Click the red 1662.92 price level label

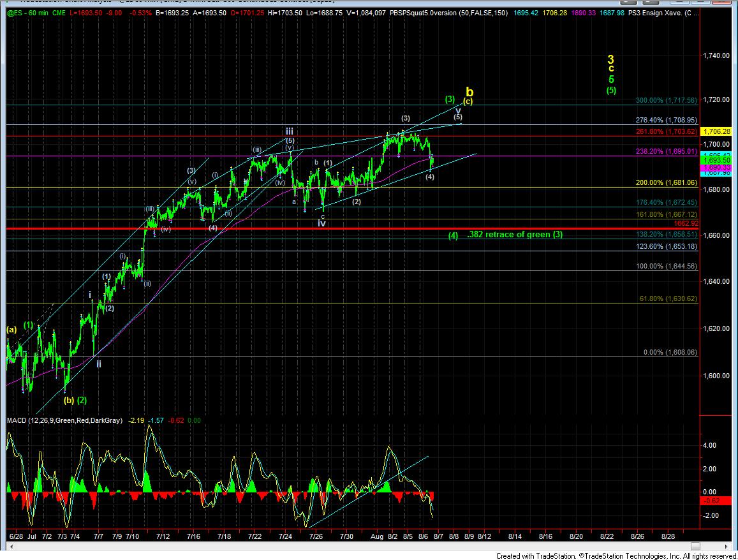click(685, 223)
